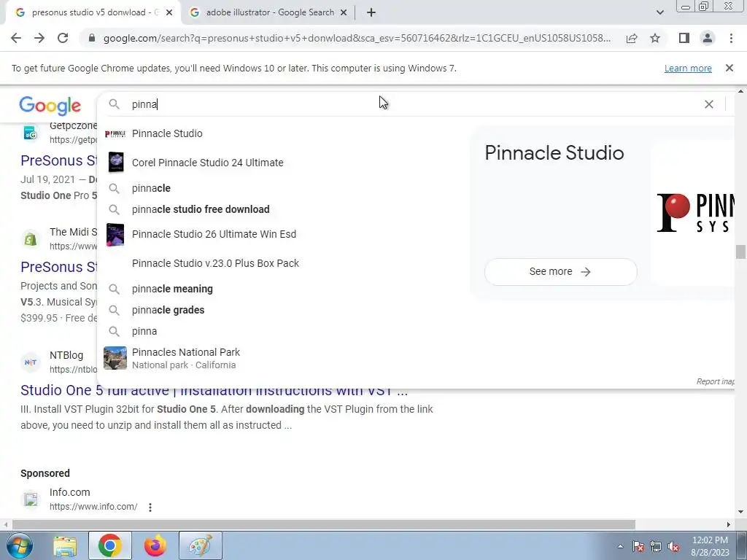
Task: Switch to adobe illustrator Google Search tab
Action: click(268, 12)
